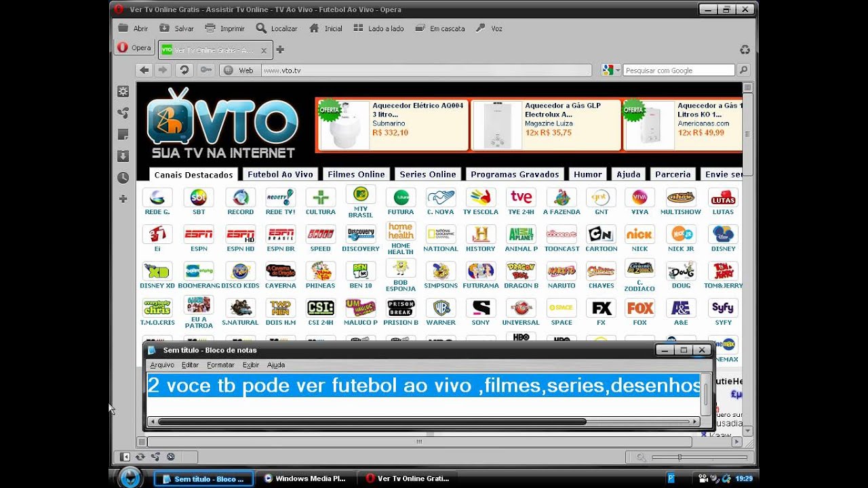The image size is (868, 488).
Task: Open Opera sidebar settings gear panel
Action: [x=123, y=91]
